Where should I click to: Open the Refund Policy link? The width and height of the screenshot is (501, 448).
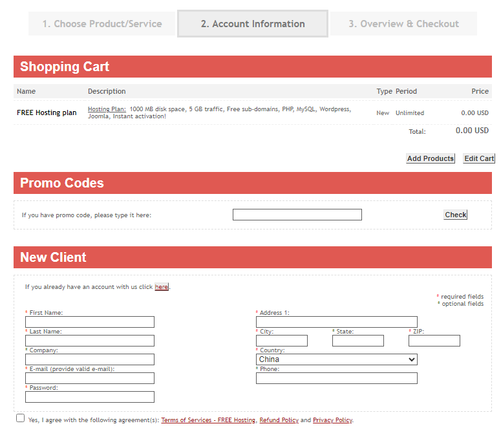click(279, 420)
